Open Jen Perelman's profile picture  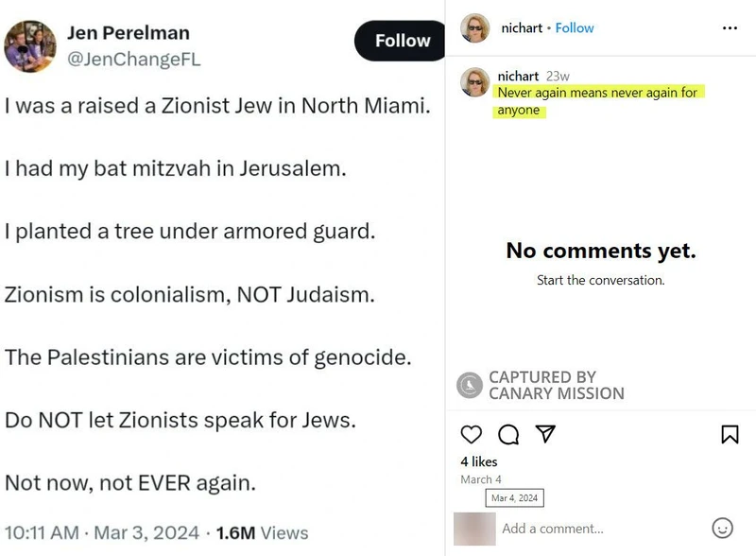click(30, 46)
